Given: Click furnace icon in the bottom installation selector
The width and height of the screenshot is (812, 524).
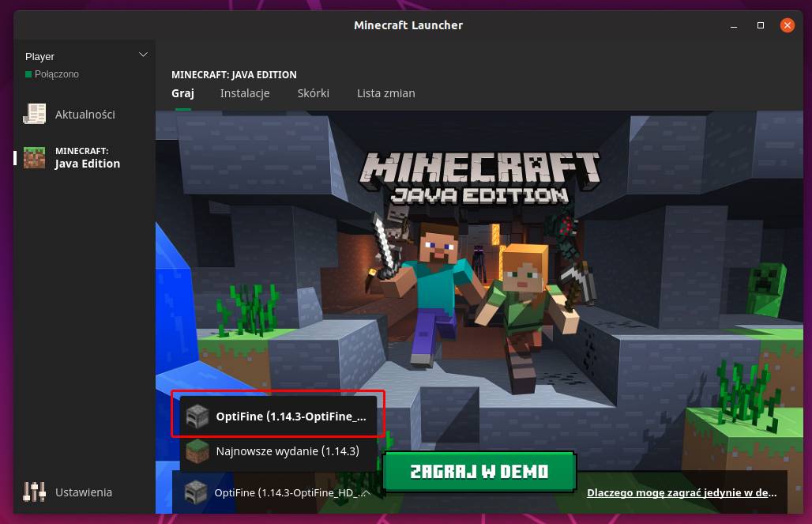Looking at the screenshot, I should click(x=196, y=492).
